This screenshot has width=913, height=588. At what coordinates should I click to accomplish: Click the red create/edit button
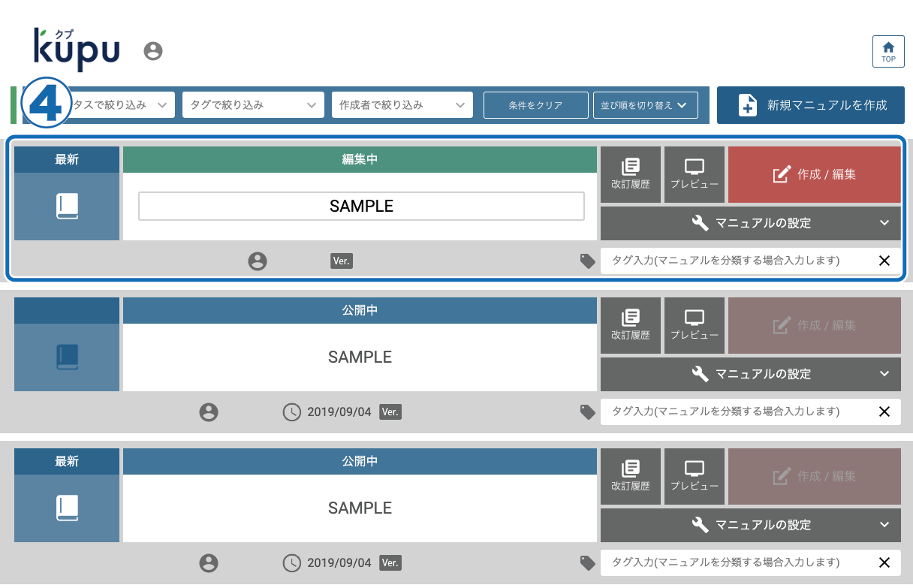pyautogui.click(x=814, y=174)
